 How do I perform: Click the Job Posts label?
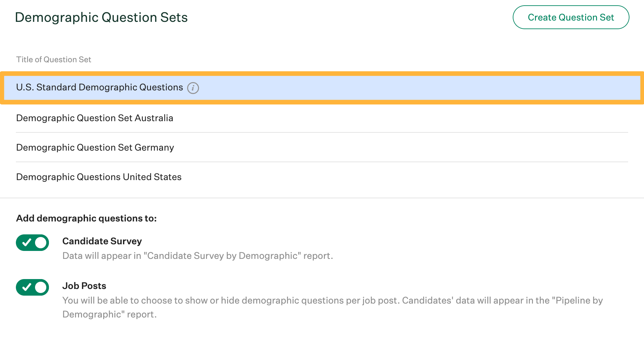pos(84,286)
